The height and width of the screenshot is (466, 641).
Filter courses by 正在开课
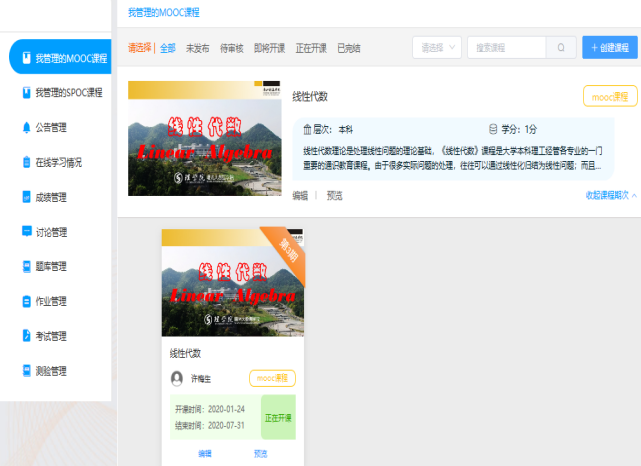point(311,48)
